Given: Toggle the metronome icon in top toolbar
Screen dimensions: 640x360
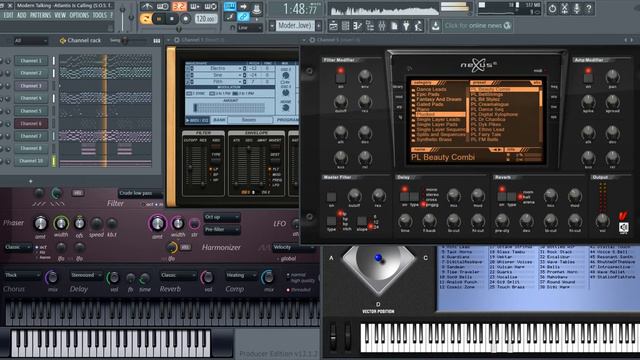Looking at the screenshot, I should (147, 6).
